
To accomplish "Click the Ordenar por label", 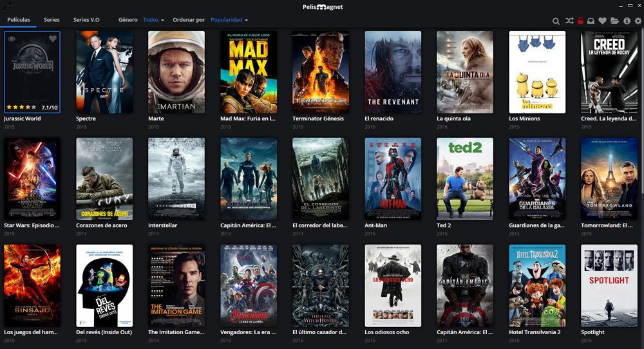I will point(189,20).
